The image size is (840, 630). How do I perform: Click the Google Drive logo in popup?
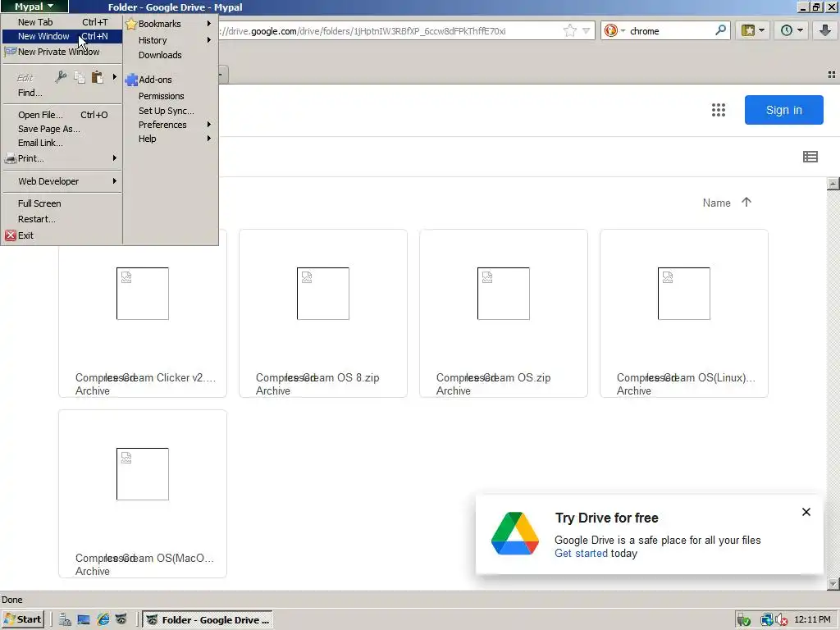(515, 533)
